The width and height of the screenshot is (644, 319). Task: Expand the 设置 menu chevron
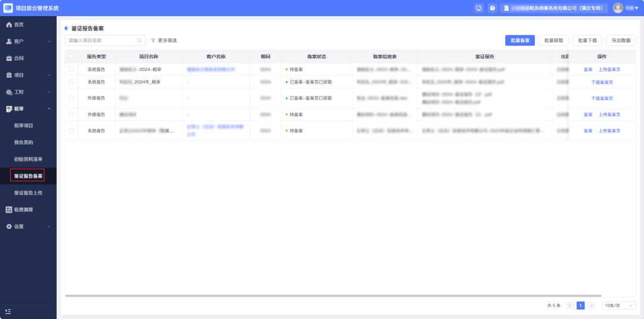tap(49, 227)
